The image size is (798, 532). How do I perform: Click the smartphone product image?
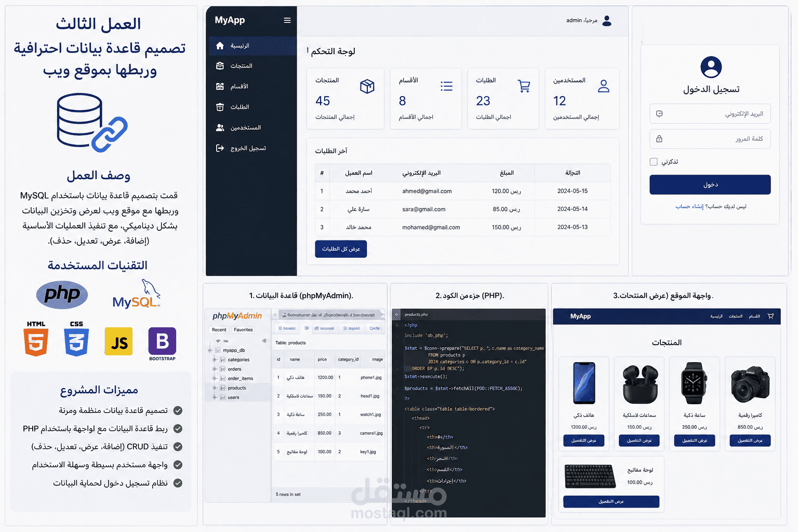(584, 383)
